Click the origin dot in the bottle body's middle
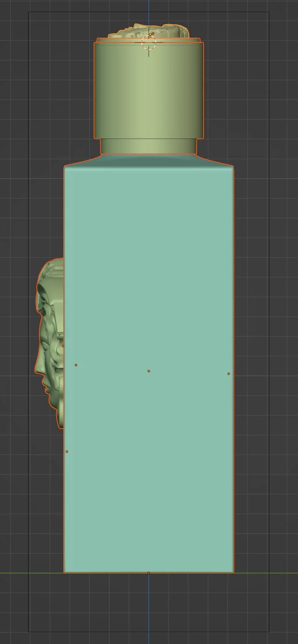The height and width of the screenshot is (644, 298). tap(149, 371)
